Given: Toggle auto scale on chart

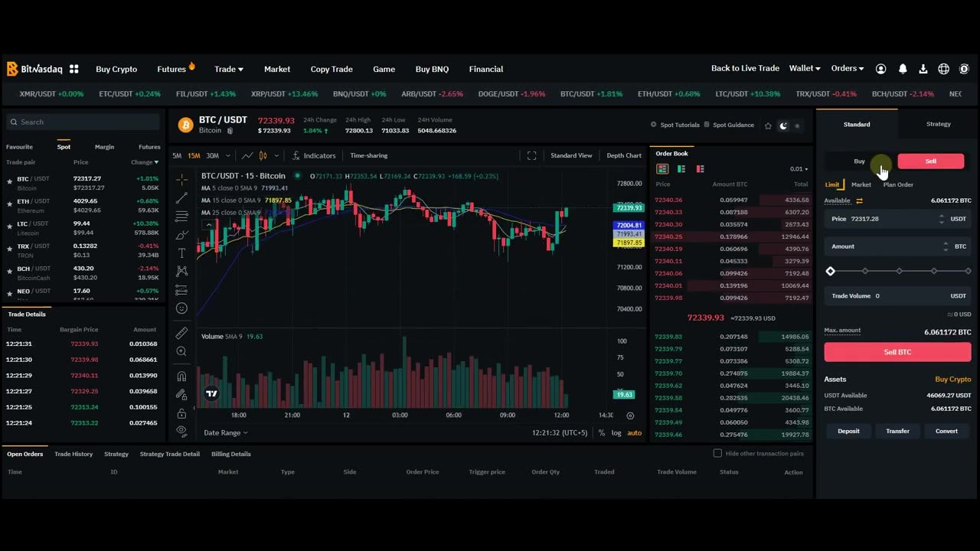Looking at the screenshot, I should coord(635,432).
